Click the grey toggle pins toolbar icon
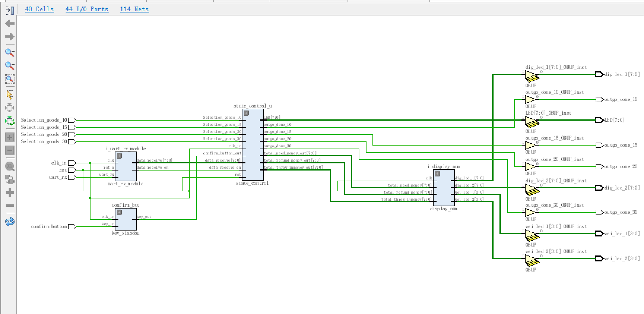Image resolution: width=644 pixels, height=314 pixels. 10,179
